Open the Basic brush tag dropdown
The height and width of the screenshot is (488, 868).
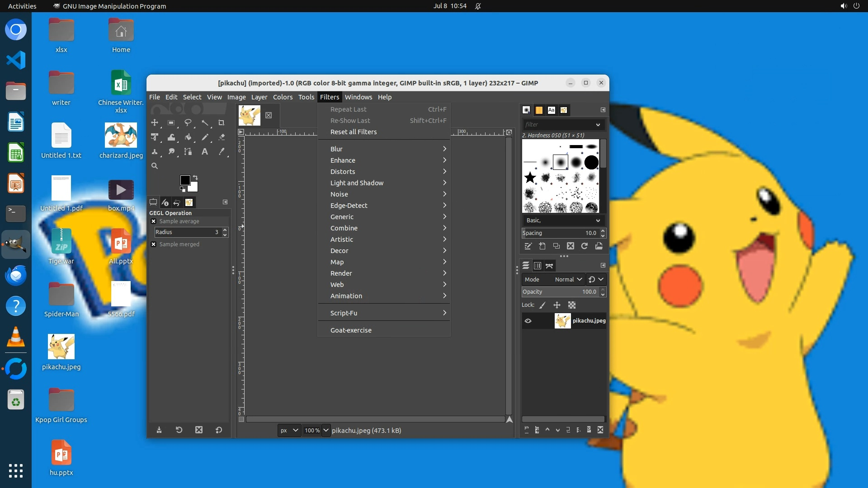tap(563, 221)
